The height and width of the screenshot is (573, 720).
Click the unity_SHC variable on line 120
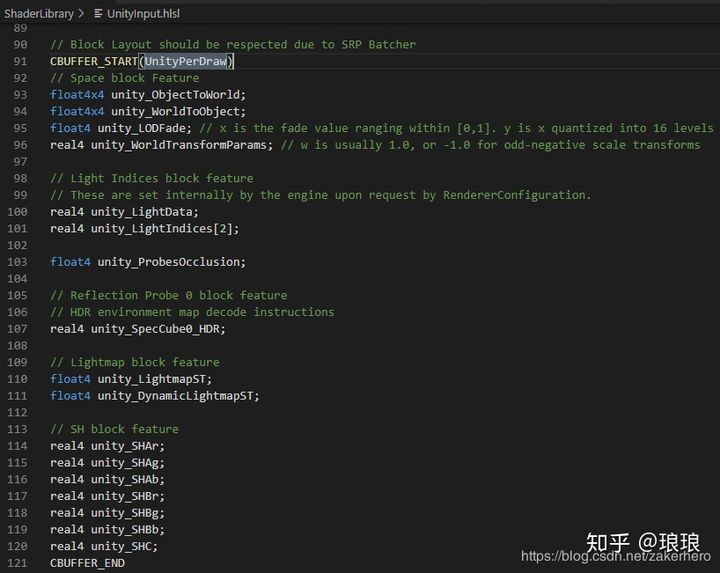point(124,546)
